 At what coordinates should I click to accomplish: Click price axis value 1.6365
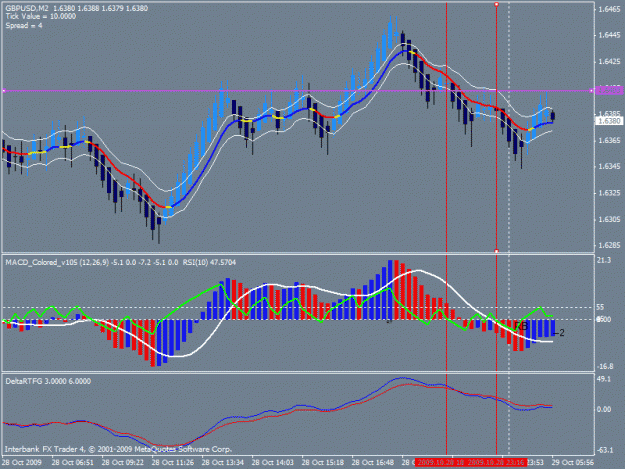pyautogui.click(x=609, y=141)
